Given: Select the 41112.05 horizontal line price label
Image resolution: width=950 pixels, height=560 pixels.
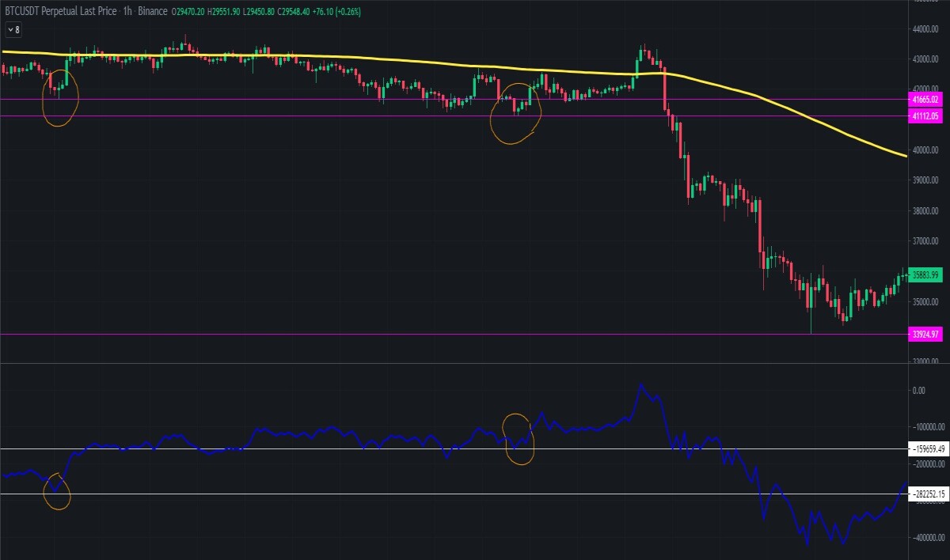Looking at the screenshot, I should tap(925, 116).
